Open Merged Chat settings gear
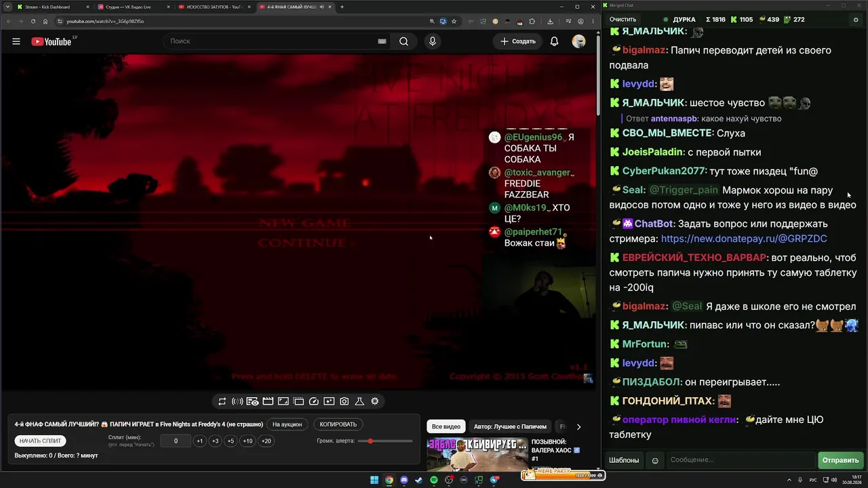The height and width of the screenshot is (488, 868). click(855, 20)
